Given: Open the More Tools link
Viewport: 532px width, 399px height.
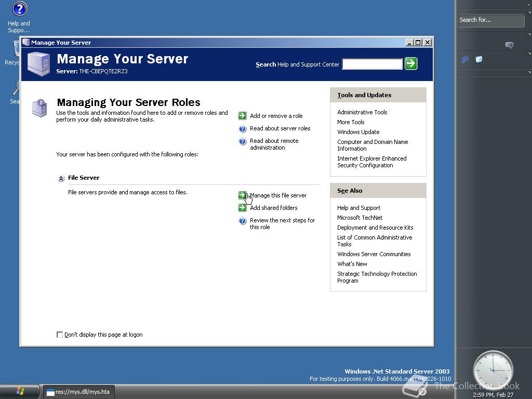Looking at the screenshot, I should click(x=351, y=122).
